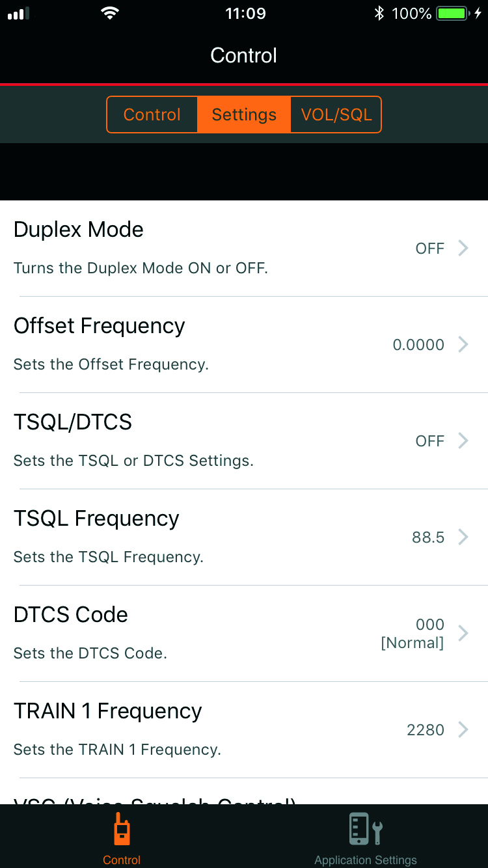Open the DTCS Code settings row
The image size is (488, 868).
click(x=244, y=633)
